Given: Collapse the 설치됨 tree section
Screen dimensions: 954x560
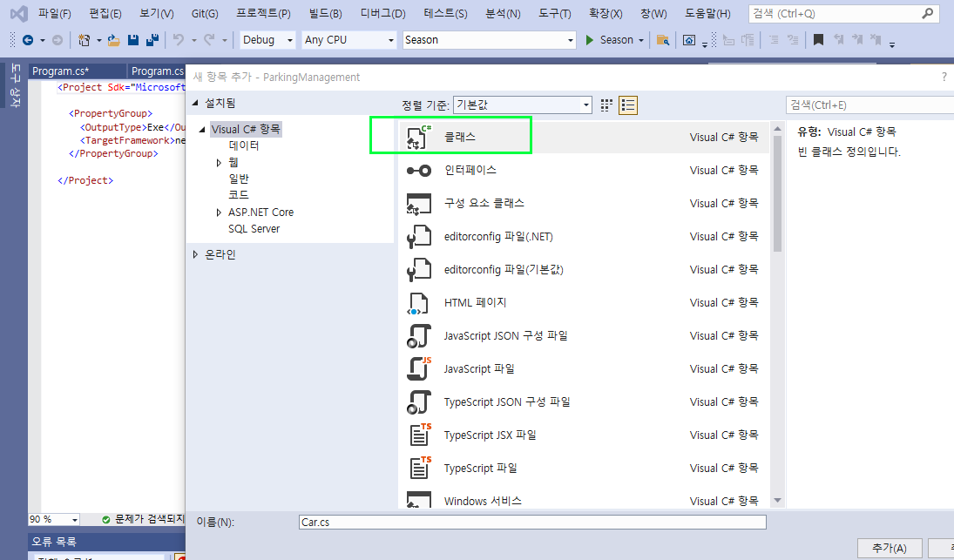Looking at the screenshot, I should point(195,104).
